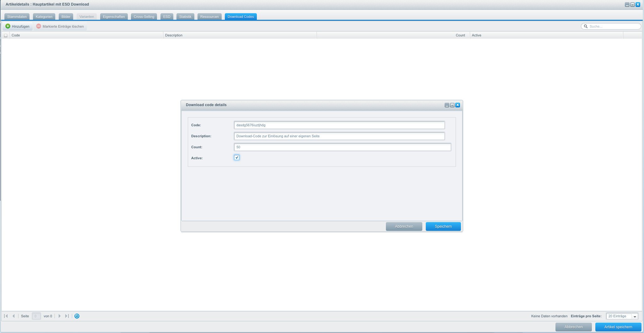Screen dimensions: 644x333
Task: Click the Suche search field
Action: coord(611,26)
